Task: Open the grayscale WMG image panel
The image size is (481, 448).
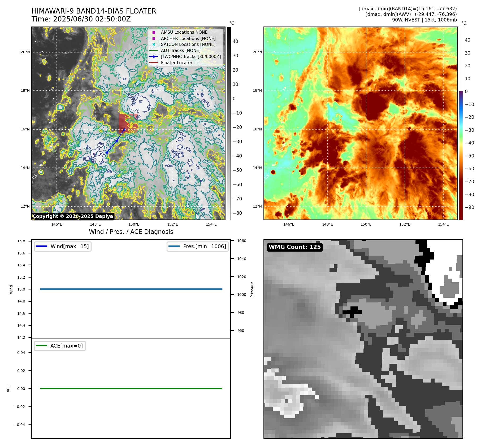Action: pyautogui.click(x=363, y=339)
